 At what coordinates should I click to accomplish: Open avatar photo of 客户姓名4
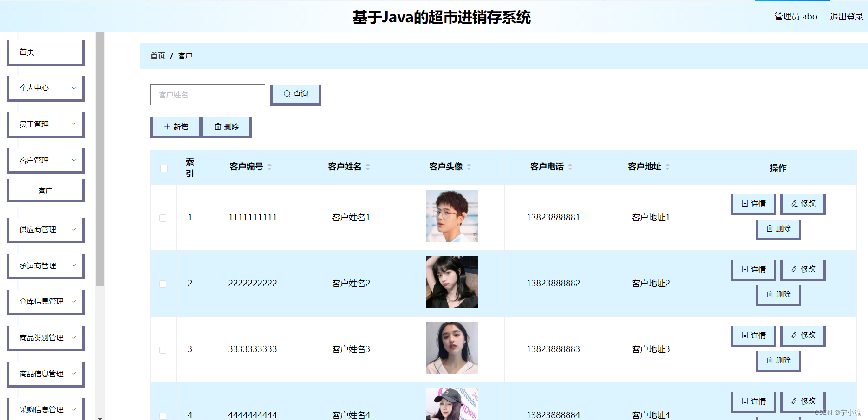(452, 404)
